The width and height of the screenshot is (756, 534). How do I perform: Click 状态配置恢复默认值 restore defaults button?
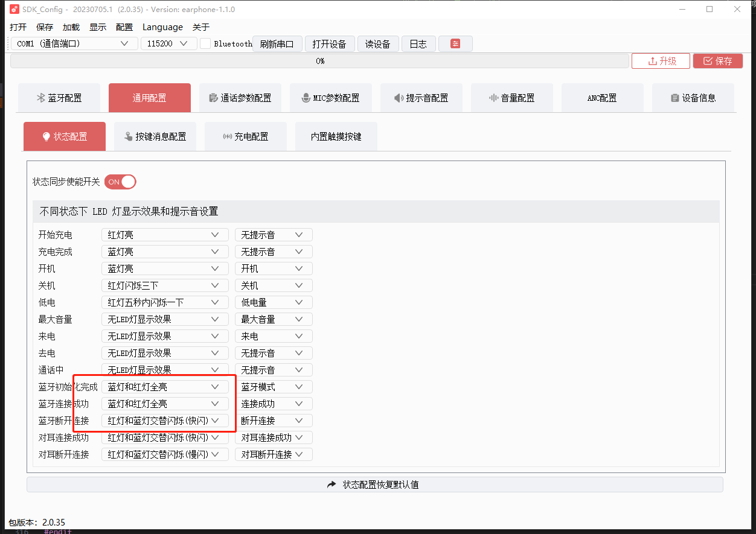click(x=374, y=485)
